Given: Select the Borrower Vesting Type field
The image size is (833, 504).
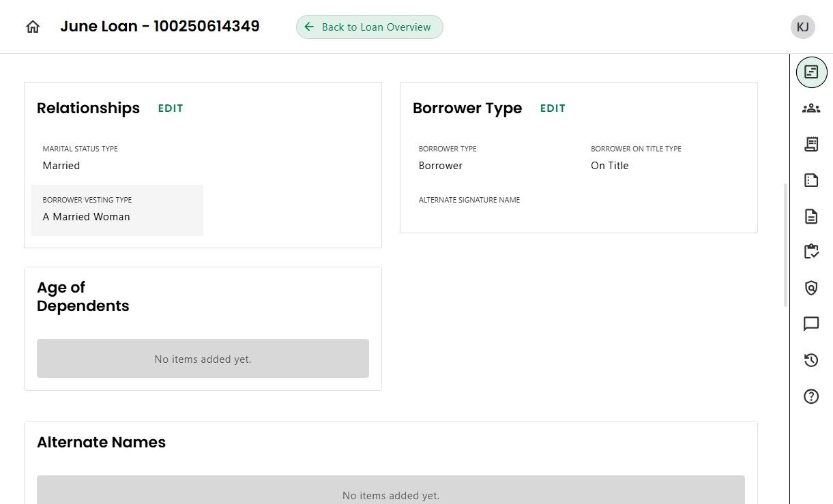Looking at the screenshot, I should coord(117,210).
